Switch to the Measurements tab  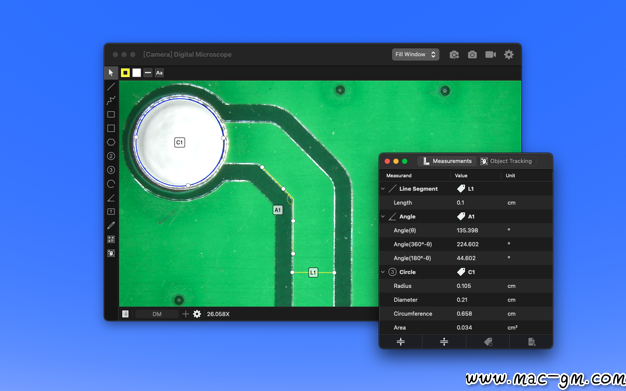pyautogui.click(x=447, y=161)
